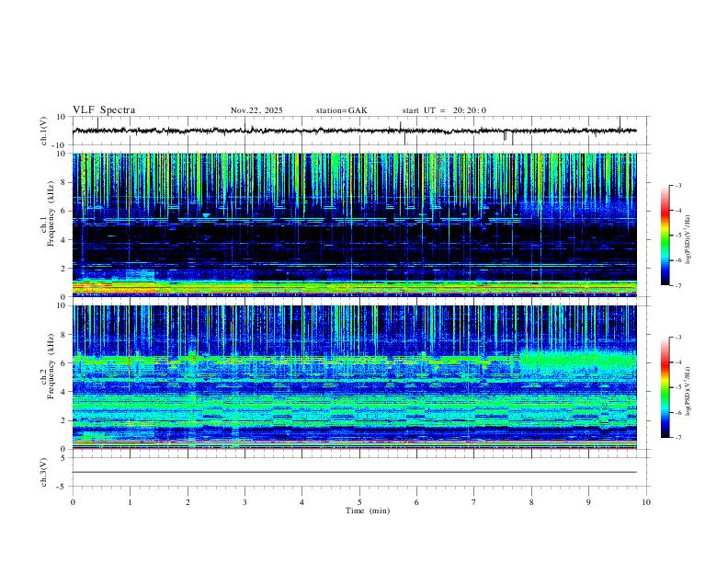Viewport: 728px width, 563px height.
Task: Click the "start UT = 20:20:0" header text
Action: (x=444, y=110)
